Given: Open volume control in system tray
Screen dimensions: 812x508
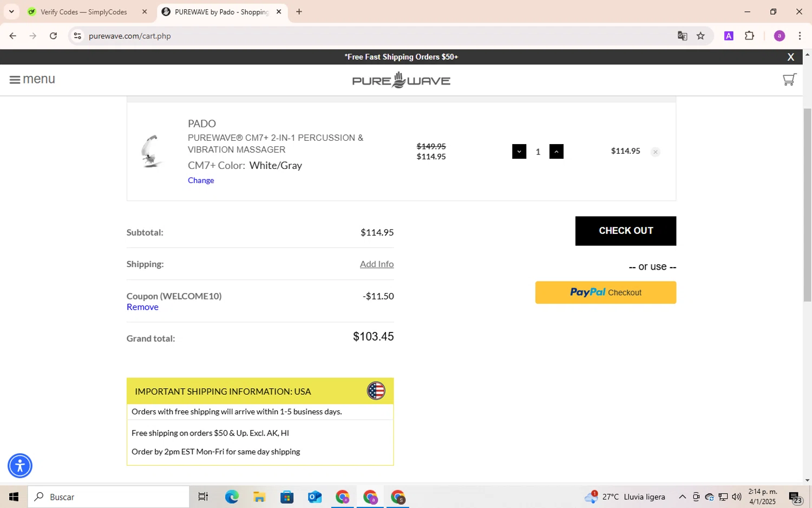Looking at the screenshot, I should pyautogui.click(x=736, y=497).
